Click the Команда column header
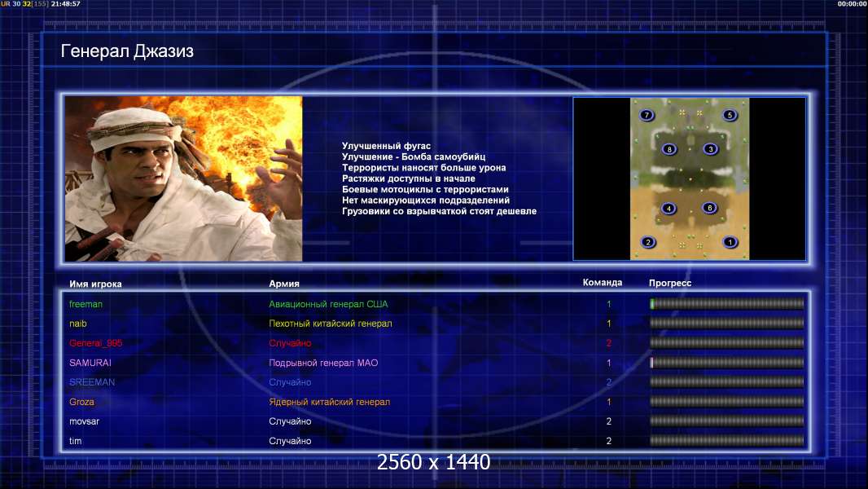The width and height of the screenshot is (868, 489). (x=603, y=283)
